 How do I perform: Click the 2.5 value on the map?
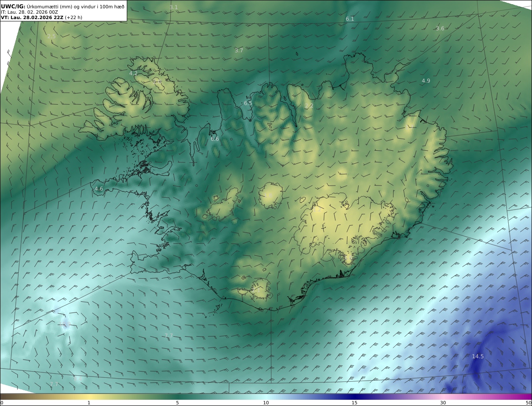point(52,37)
